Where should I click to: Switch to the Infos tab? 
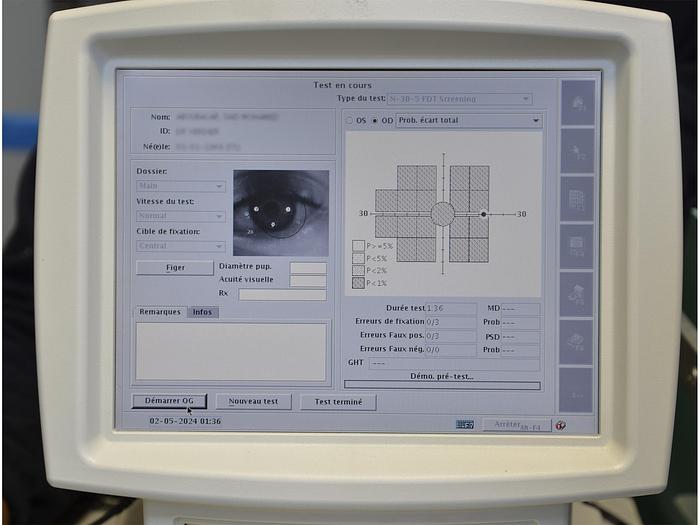pyautogui.click(x=202, y=312)
